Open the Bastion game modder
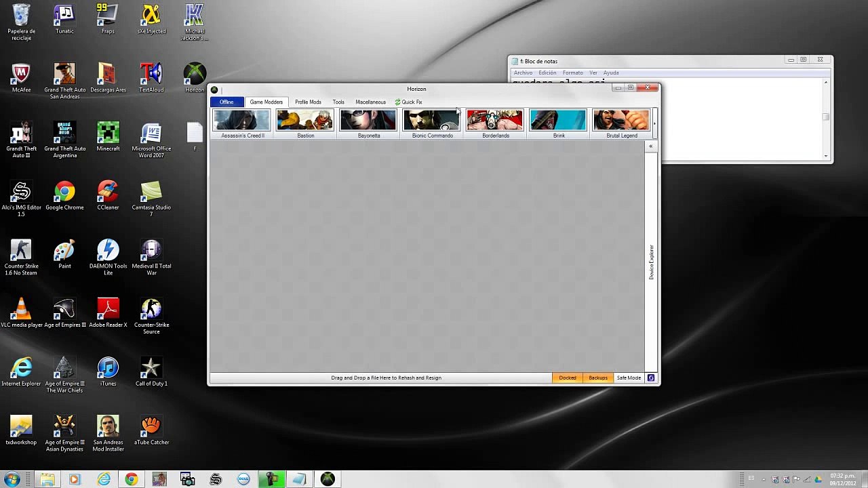 305,124
